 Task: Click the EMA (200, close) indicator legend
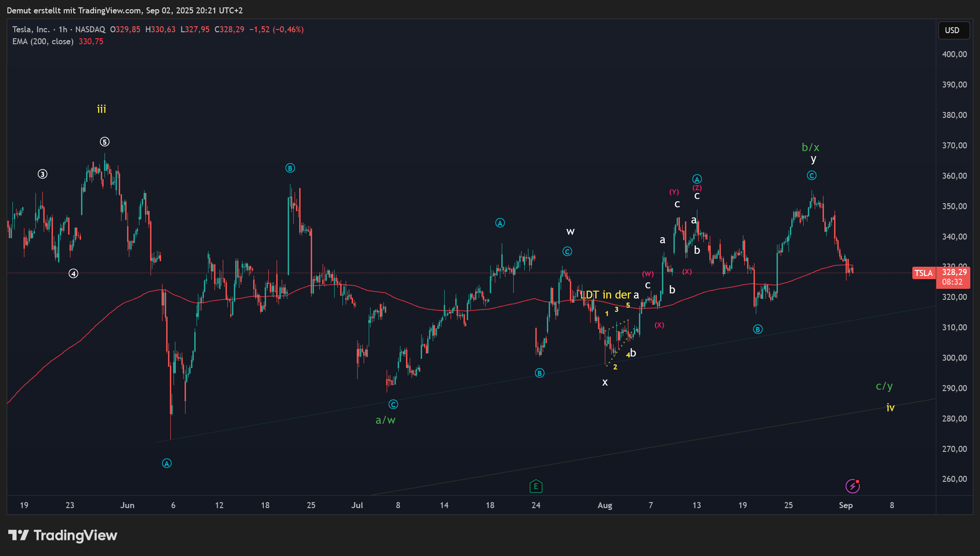click(43, 41)
